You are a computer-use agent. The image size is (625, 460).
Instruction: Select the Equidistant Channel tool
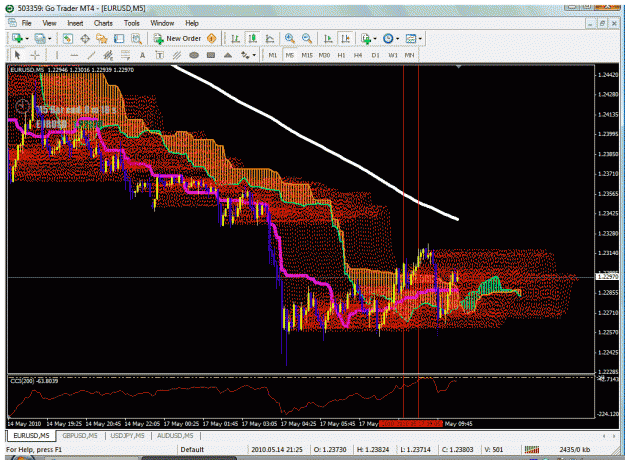tap(108, 55)
